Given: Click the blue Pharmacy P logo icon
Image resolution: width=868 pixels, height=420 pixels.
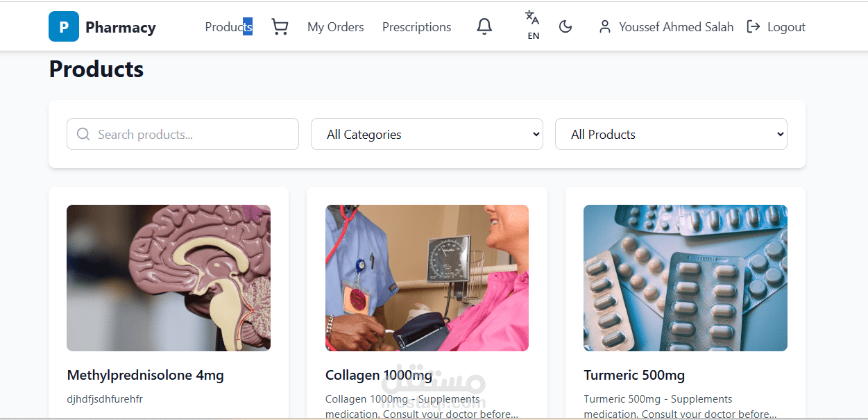Looking at the screenshot, I should pyautogui.click(x=63, y=26).
